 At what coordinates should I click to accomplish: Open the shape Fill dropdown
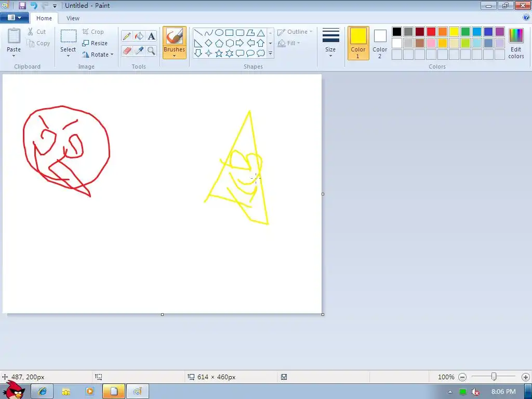click(289, 43)
